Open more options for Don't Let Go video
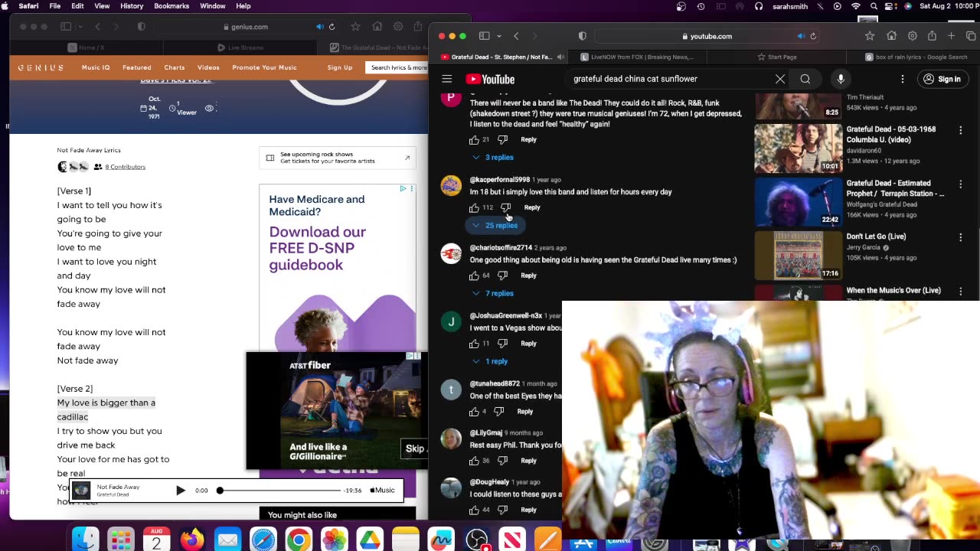 tap(960, 238)
